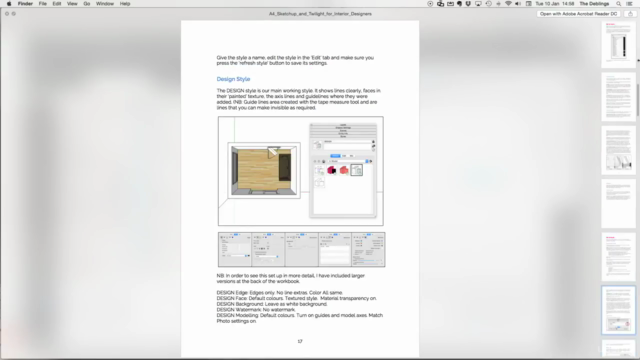Select the first thumbnail with the tall dark image

click(x=618, y=44)
